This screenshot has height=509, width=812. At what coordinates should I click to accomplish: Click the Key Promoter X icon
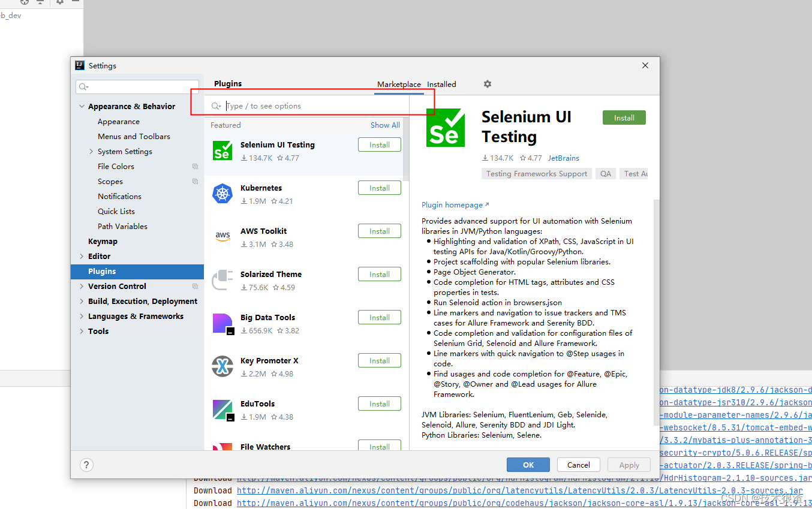click(x=222, y=367)
